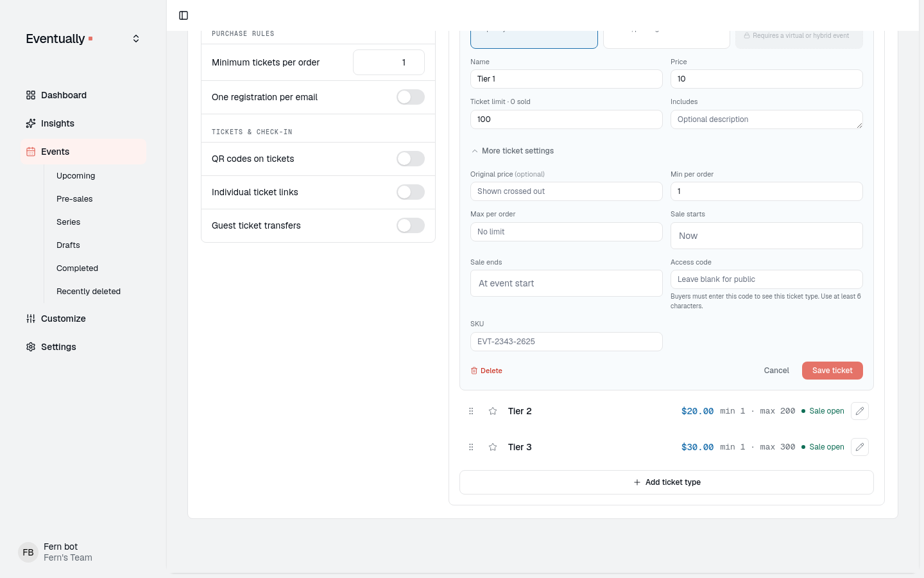The height and width of the screenshot is (578, 924).
Task: Toggle the sidebar panel icon
Action: point(184,15)
